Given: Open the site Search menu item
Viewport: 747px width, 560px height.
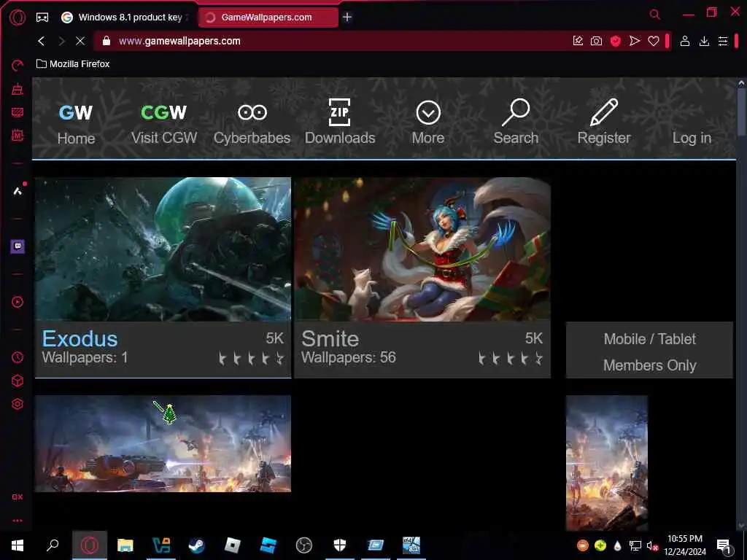Looking at the screenshot, I should point(516,122).
